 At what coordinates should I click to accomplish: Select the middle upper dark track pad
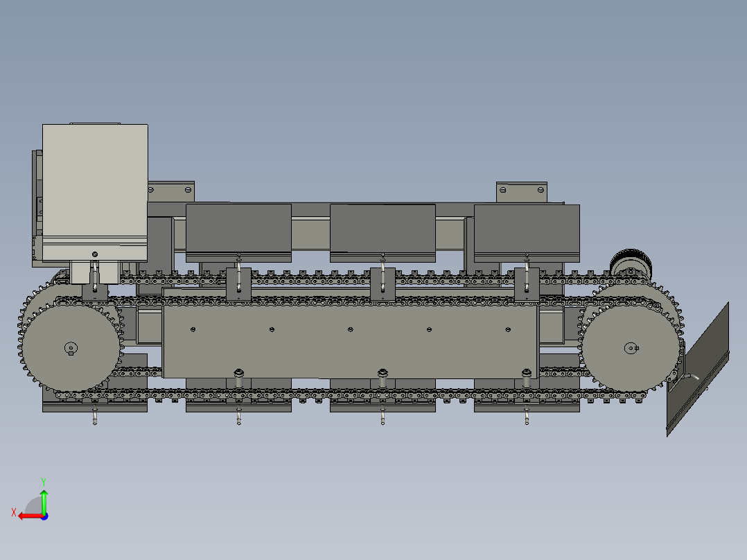click(x=383, y=233)
